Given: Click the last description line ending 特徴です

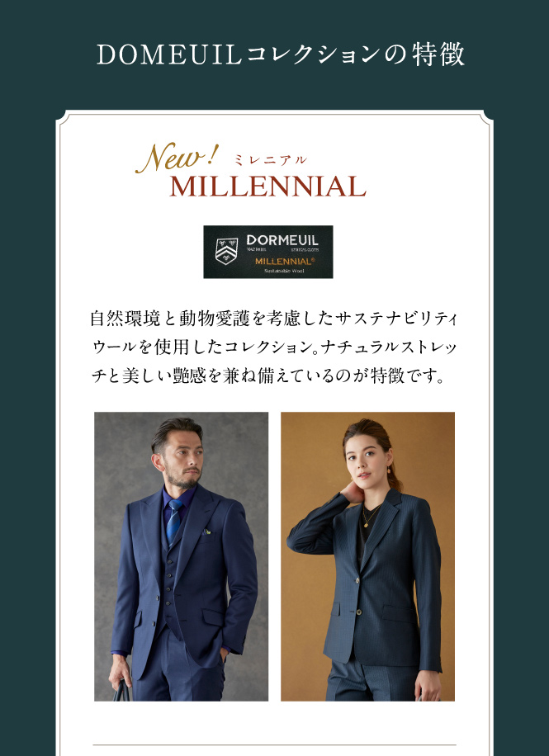Looking at the screenshot, I should (267, 376).
